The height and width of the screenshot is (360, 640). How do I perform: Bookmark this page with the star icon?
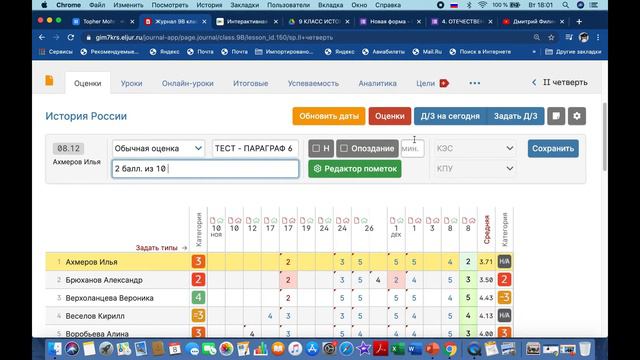tap(551, 37)
